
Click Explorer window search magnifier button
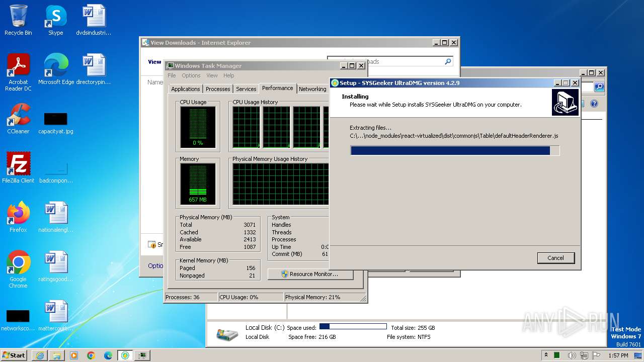click(x=599, y=87)
